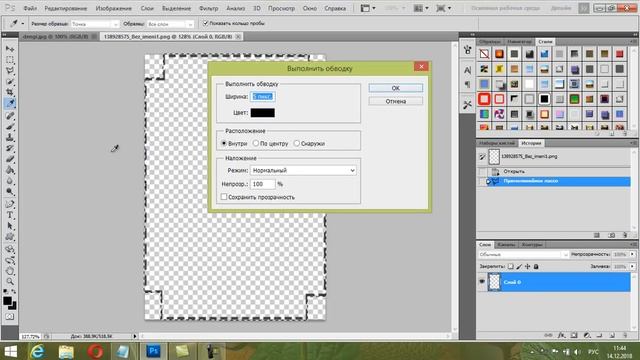Click lock all padlock icon
The width and height of the screenshot is (640, 360).
point(536,267)
